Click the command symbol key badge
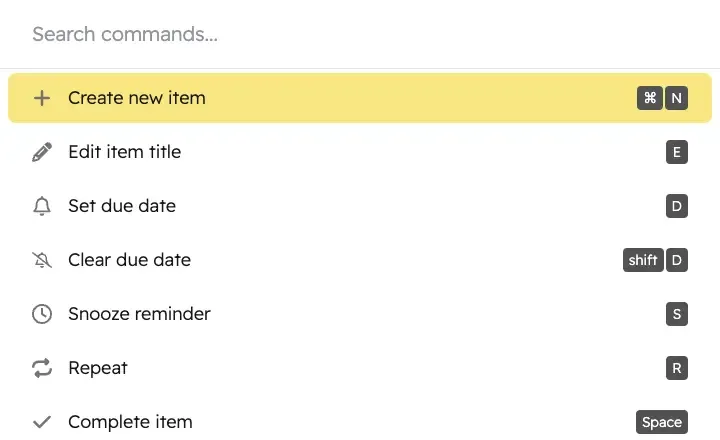This screenshot has height=440, width=720. click(x=650, y=98)
